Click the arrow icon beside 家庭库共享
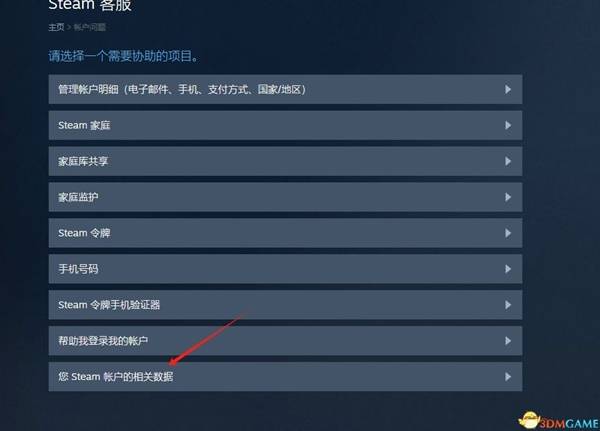600x431 pixels. pos(508,161)
